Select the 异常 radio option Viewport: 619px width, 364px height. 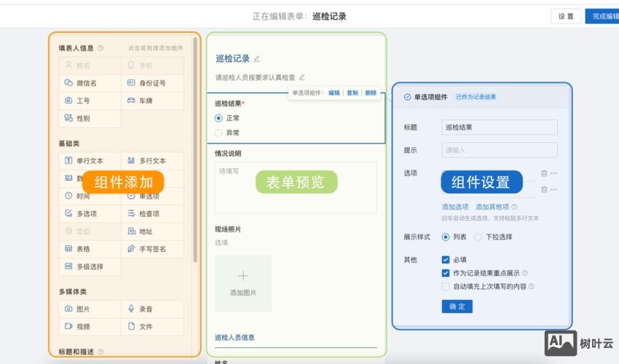(x=218, y=132)
